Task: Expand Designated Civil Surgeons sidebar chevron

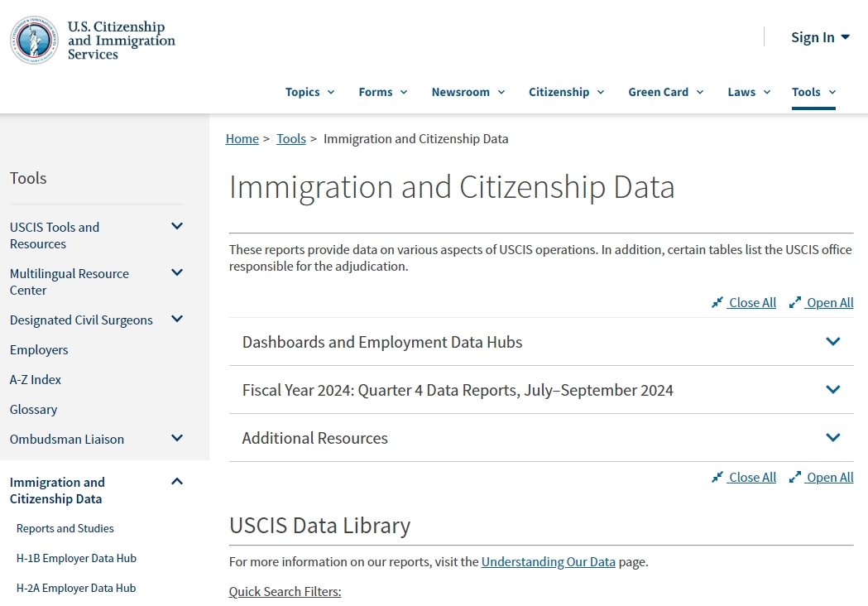Action: click(x=176, y=320)
